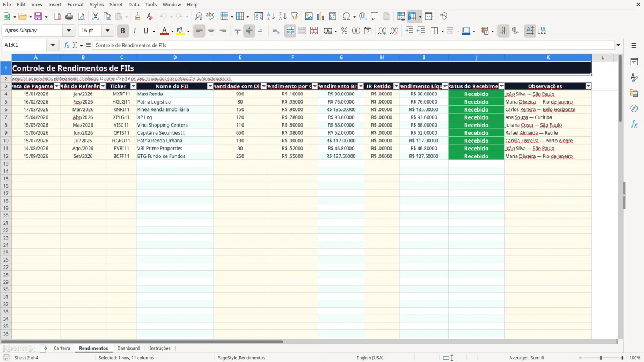
Task: Expand the Name Box dropdown
Action: pyautogui.click(x=53, y=45)
